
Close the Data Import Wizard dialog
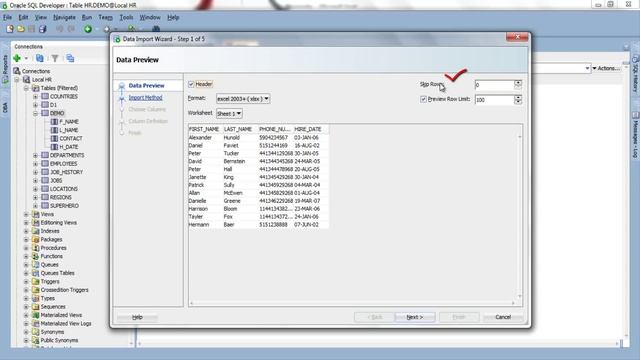pyautogui.click(x=517, y=37)
